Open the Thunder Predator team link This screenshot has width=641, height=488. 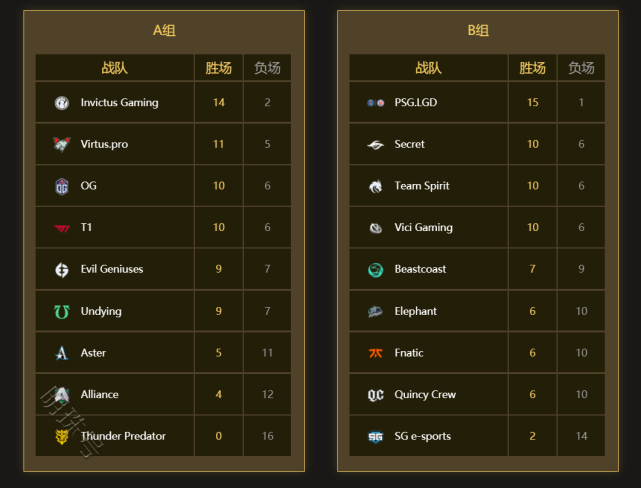tap(123, 436)
